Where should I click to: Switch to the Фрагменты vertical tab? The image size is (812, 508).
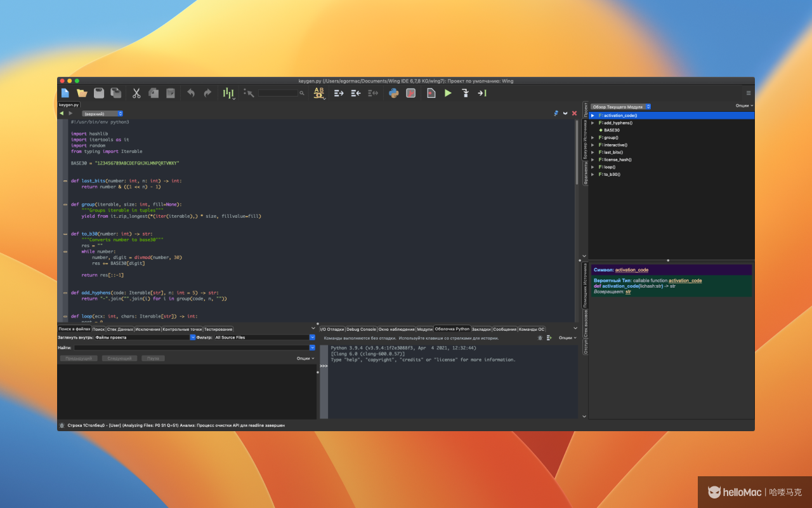tap(586, 173)
